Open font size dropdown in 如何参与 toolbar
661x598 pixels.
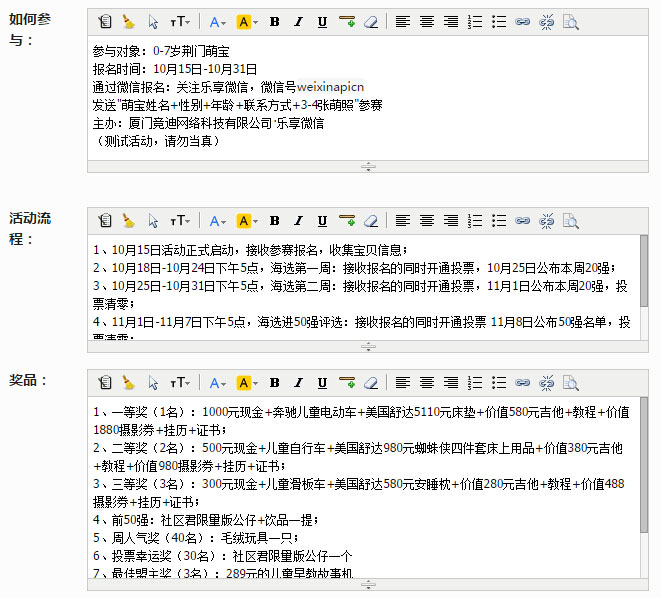tap(180, 22)
